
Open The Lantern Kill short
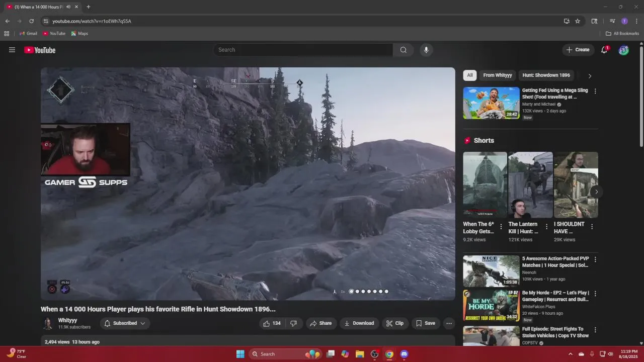click(x=530, y=185)
